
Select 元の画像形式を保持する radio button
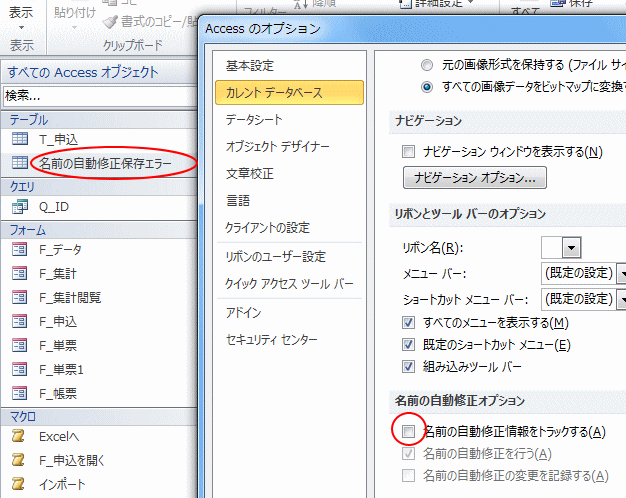coord(427,65)
